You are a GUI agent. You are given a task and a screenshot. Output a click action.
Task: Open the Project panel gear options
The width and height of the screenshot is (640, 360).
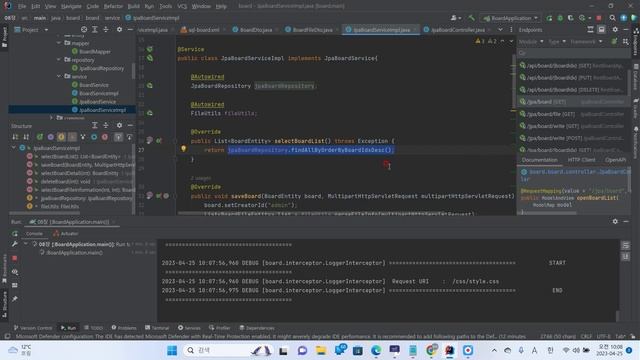[119, 30]
